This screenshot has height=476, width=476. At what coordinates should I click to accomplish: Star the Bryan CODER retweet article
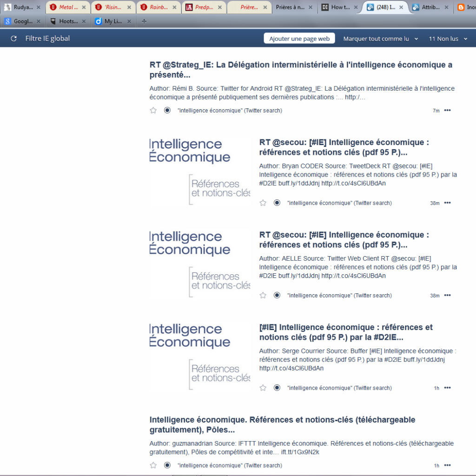(x=263, y=203)
